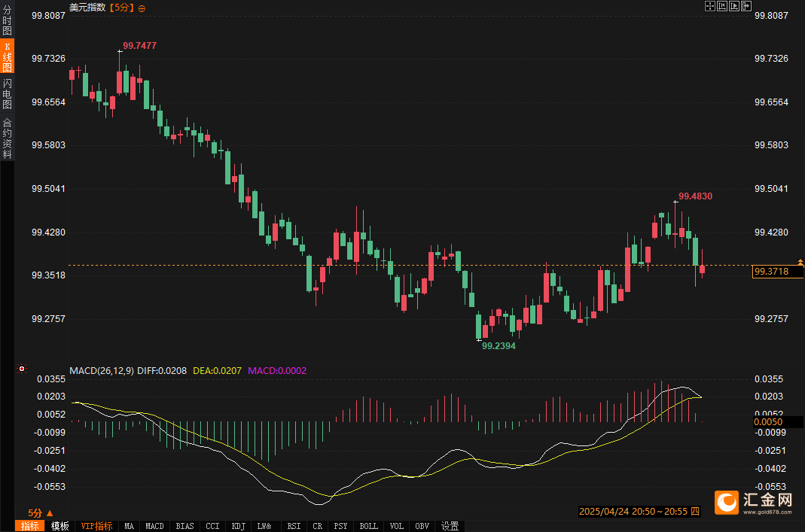
Task: Click the 模板 template button
Action: [x=60, y=526]
